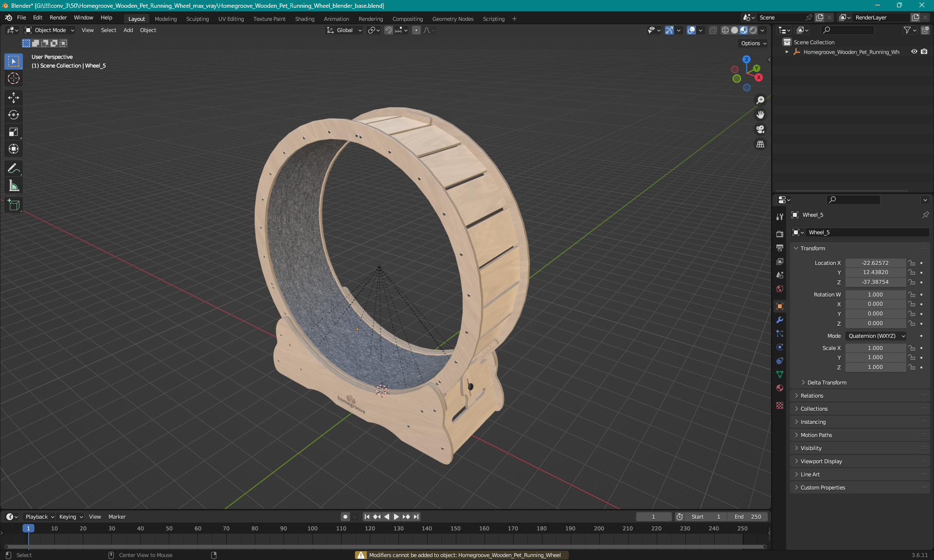This screenshot has width=934, height=560.
Task: Open the File menu
Action: pos(21,17)
